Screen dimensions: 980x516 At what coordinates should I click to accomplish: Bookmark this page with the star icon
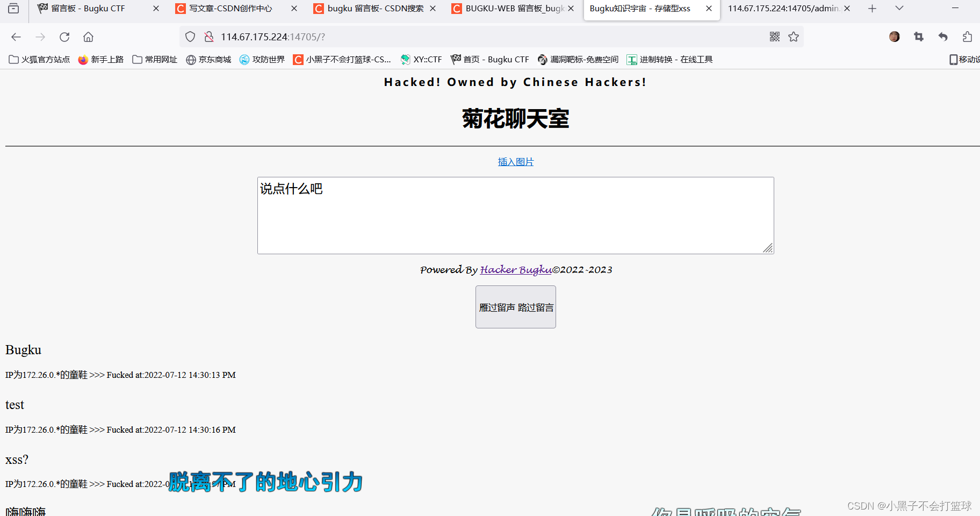point(794,37)
